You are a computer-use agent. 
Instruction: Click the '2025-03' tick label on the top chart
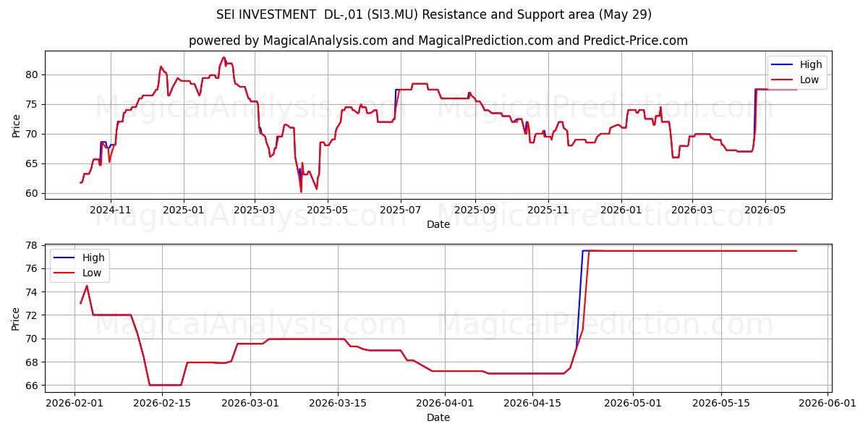255,210
